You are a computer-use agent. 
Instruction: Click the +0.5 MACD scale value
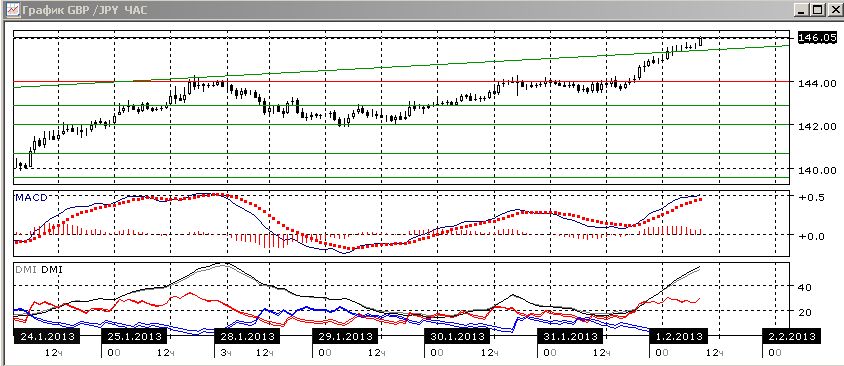pos(811,198)
